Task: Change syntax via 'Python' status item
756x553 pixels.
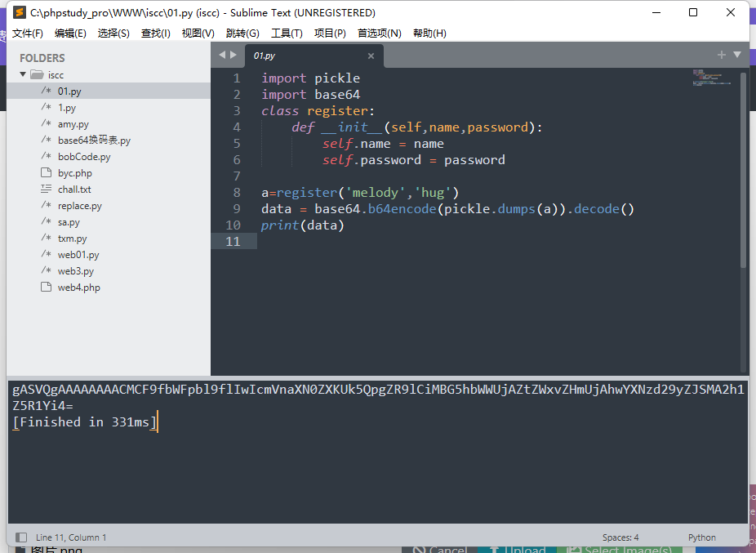Action: [701, 537]
